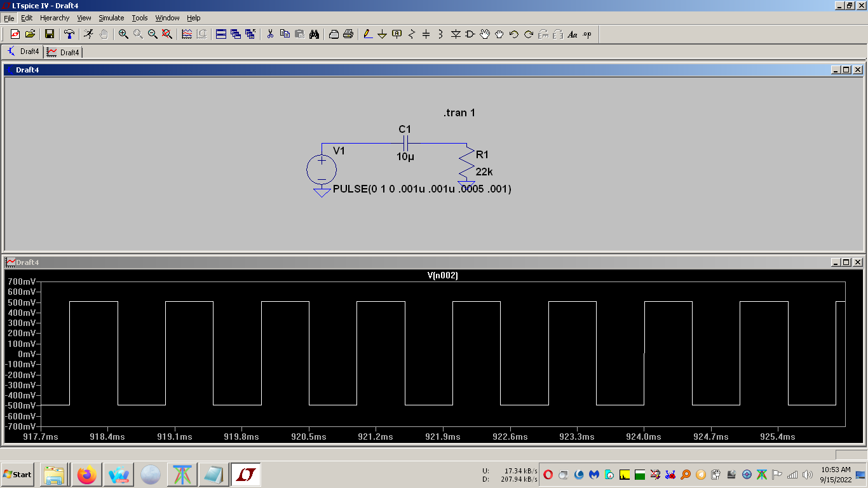Open the Hierarchy menu
This screenshot has height=488, width=868.
point(55,18)
